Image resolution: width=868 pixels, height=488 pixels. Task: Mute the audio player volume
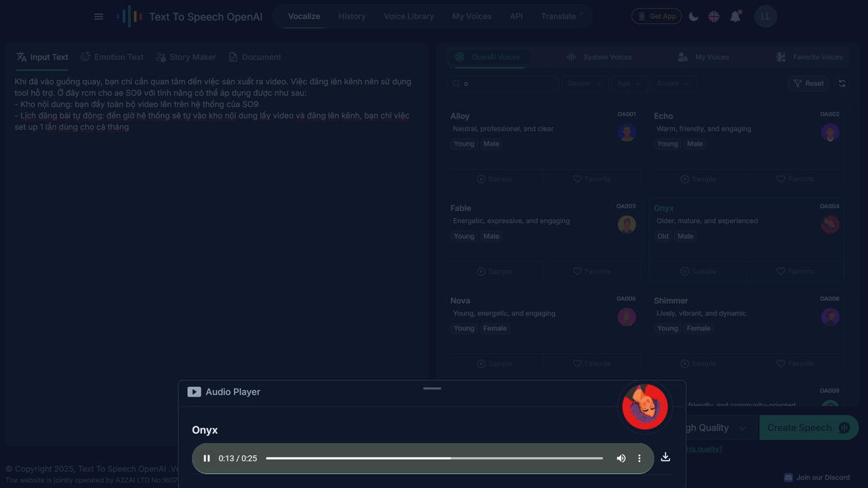point(621,458)
